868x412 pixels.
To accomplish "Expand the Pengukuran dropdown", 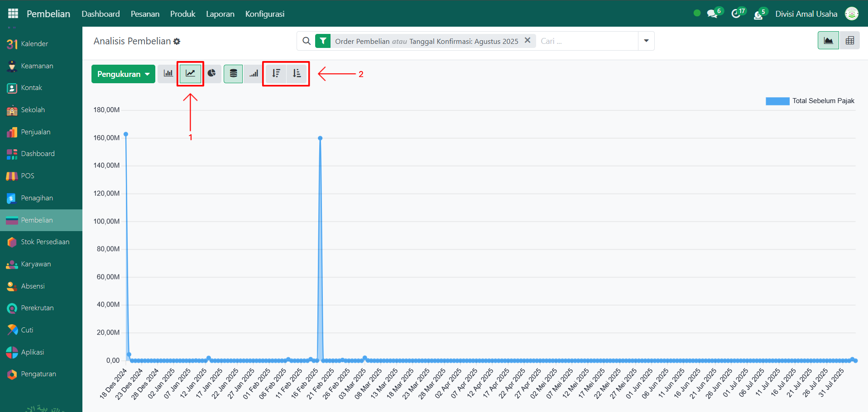I will 123,74.
